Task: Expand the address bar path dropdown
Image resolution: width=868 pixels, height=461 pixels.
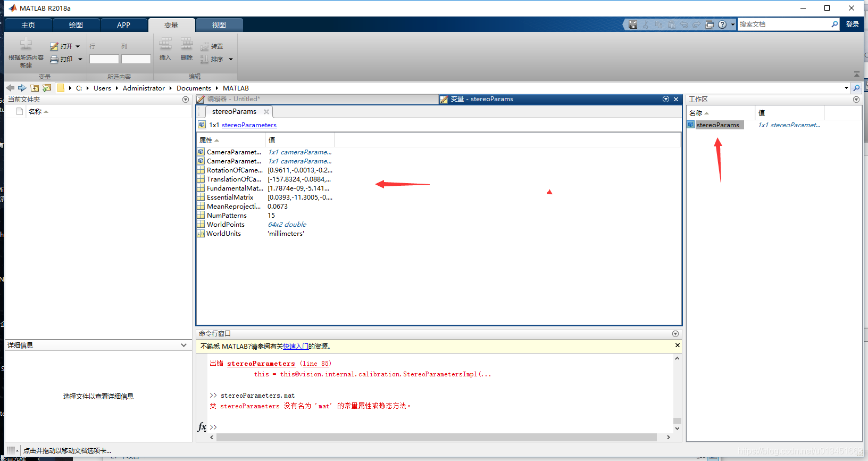Action: click(846, 88)
